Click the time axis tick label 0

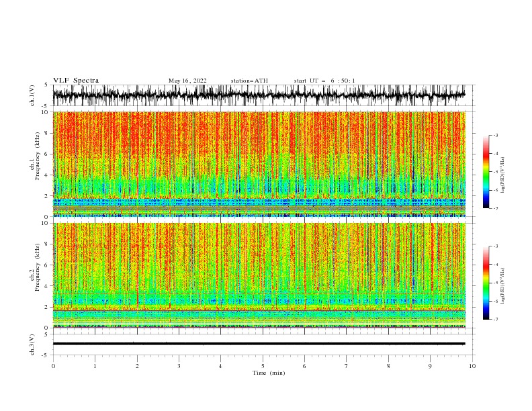pos(53,366)
